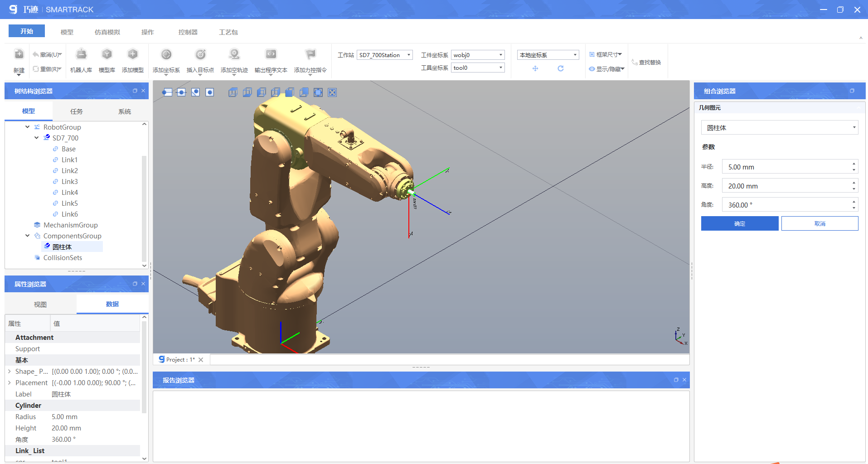The width and height of the screenshot is (868, 464).
Task: Open the 工具坐标系 tool0 dropdown
Action: 478,68
